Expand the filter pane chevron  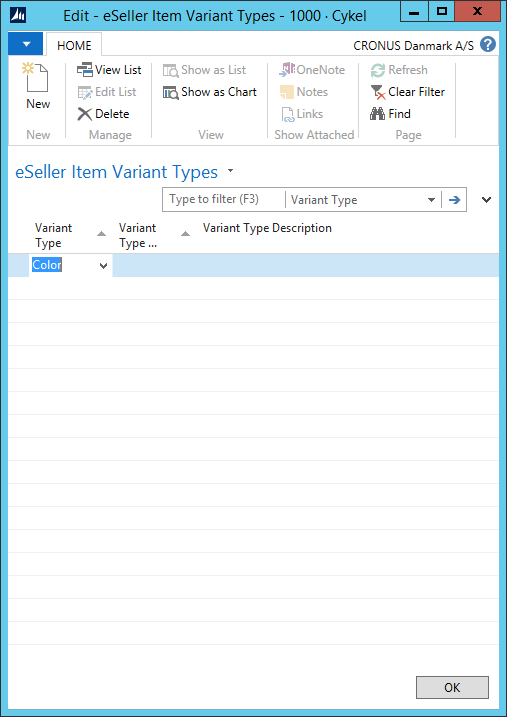point(487,199)
